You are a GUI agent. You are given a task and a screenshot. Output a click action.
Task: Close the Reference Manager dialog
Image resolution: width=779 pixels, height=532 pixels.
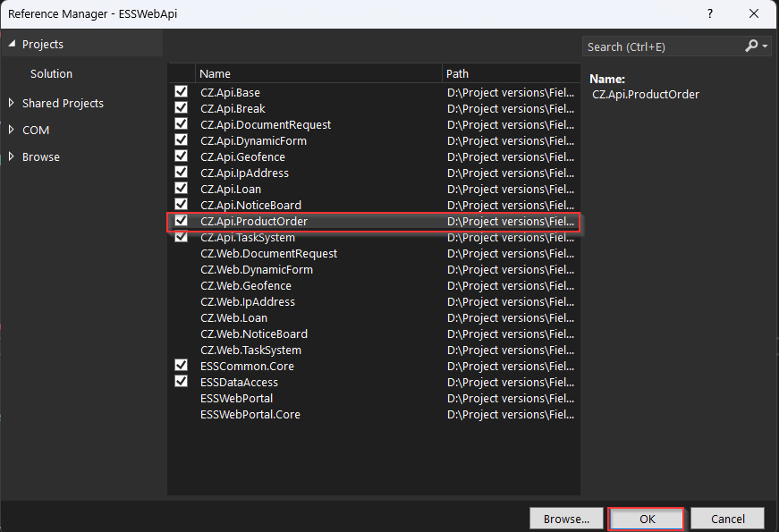(754, 14)
